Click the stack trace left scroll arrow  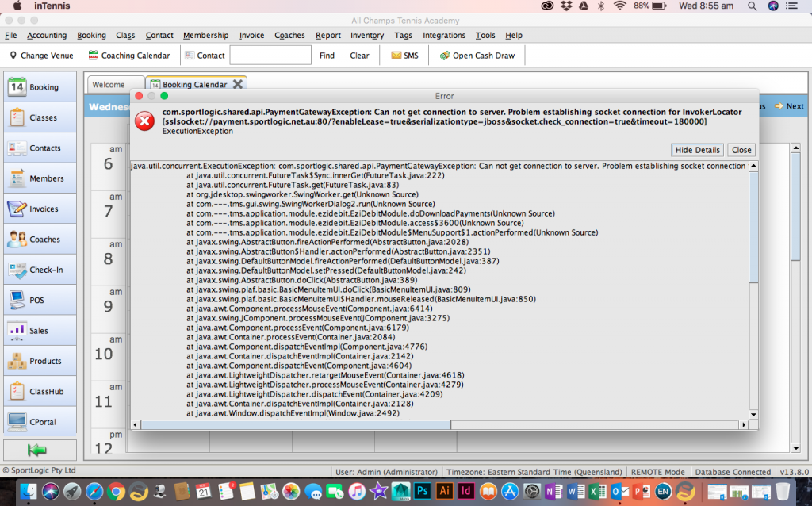click(135, 424)
